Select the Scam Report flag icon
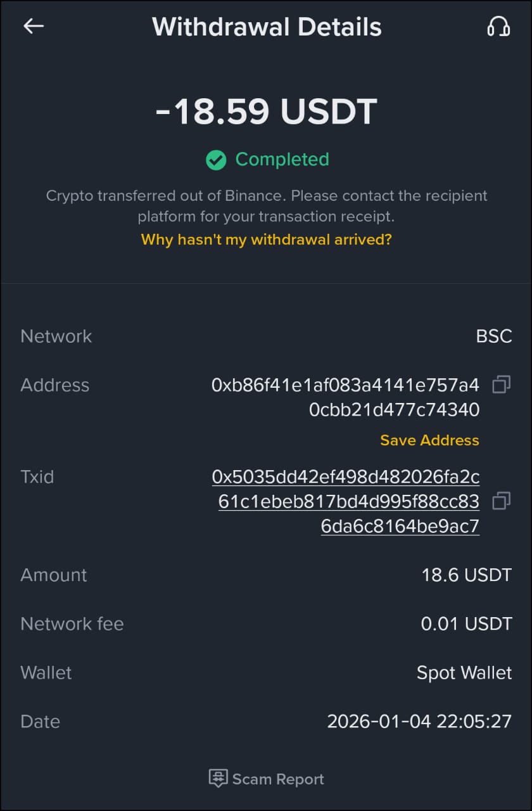Viewport: 532px width, 811px height. click(x=218, y=779)
